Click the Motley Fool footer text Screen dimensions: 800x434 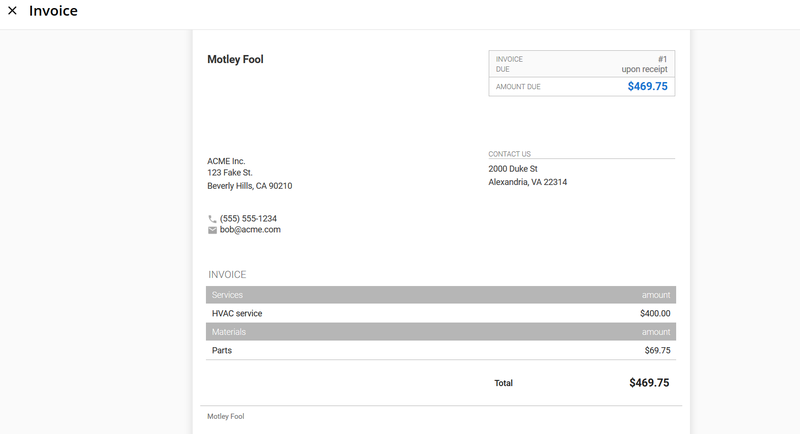(x=226, y=416)
